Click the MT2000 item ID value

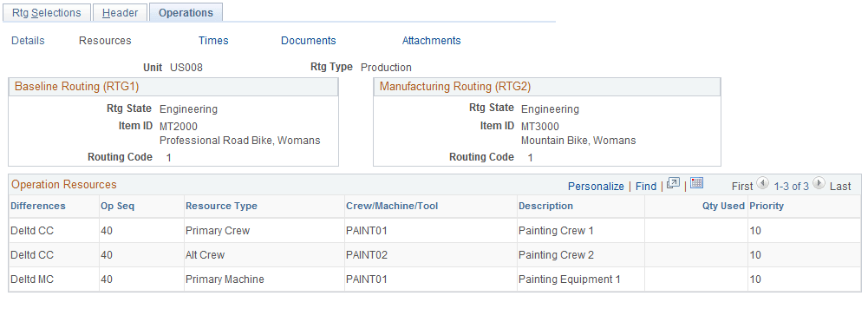pyautogui.click(x=179, y=126)
